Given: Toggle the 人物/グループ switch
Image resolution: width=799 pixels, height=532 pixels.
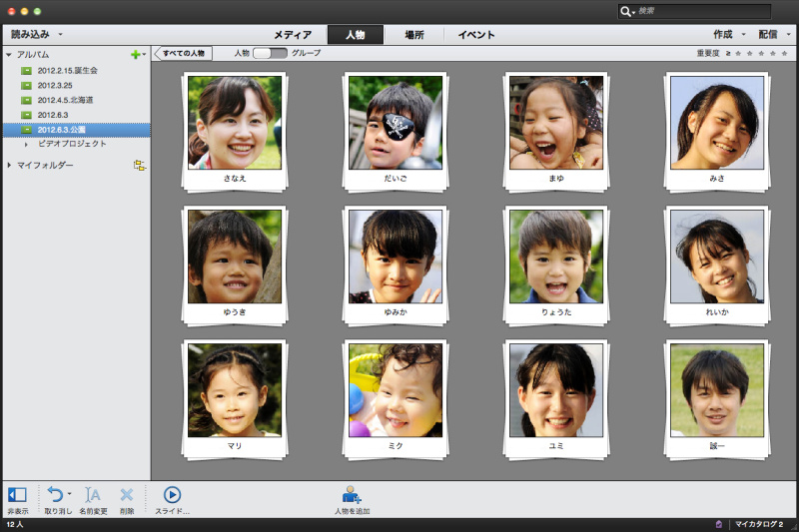Looking at the screenshot, I should [270, 53].
